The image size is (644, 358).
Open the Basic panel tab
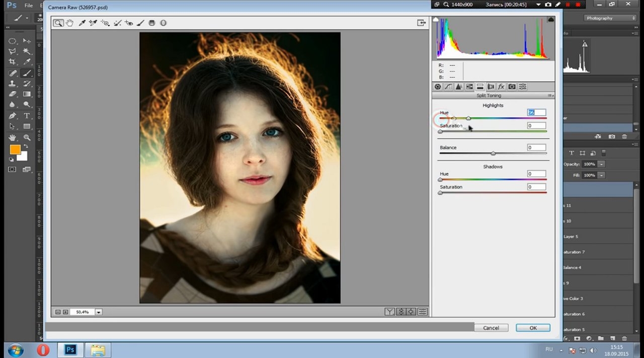(x=438, y=87)
